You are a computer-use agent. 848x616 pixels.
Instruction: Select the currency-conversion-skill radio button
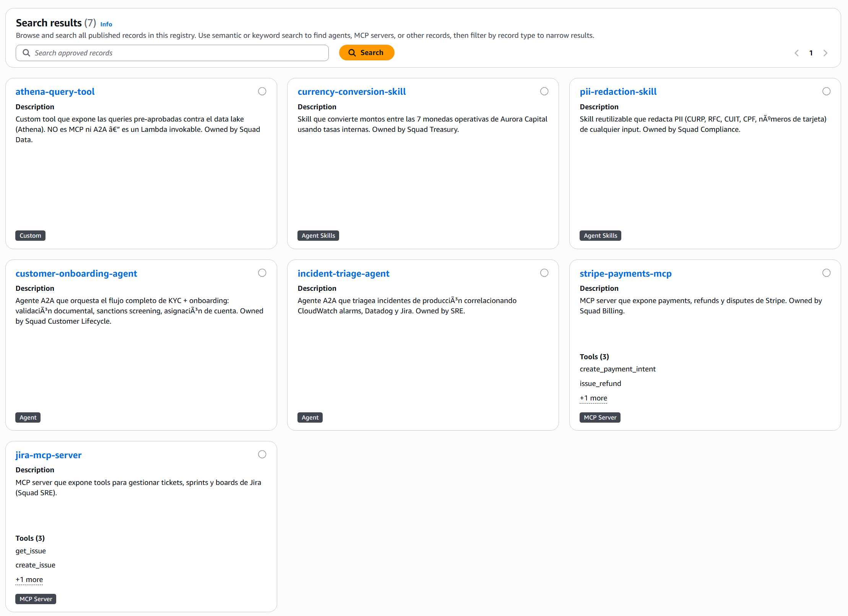pyautogui.click(x=544, y=91)
